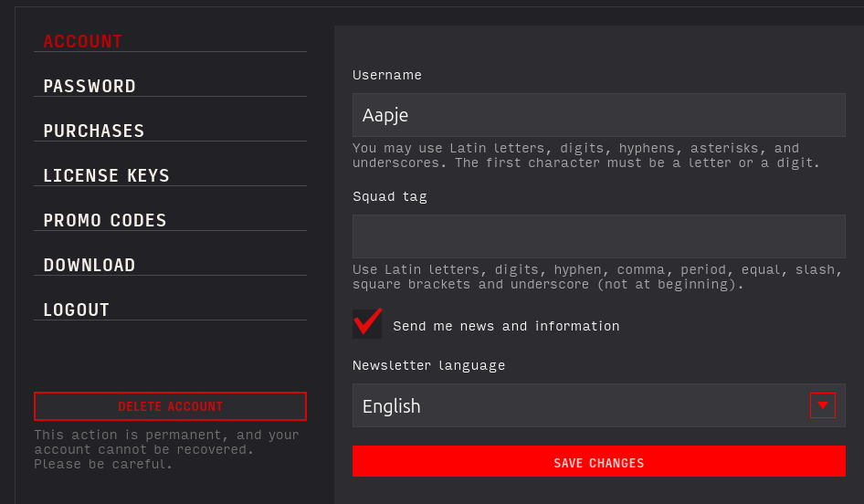
Task: Open the Account section
Action: [83, 41]
